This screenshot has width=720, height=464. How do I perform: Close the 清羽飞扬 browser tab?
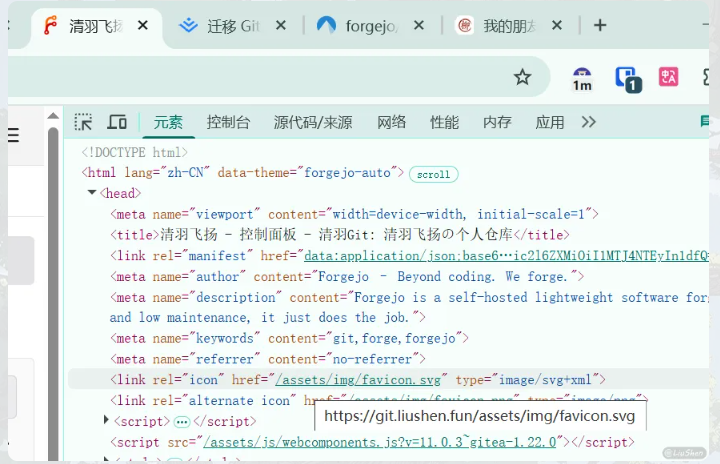(143, 25)
